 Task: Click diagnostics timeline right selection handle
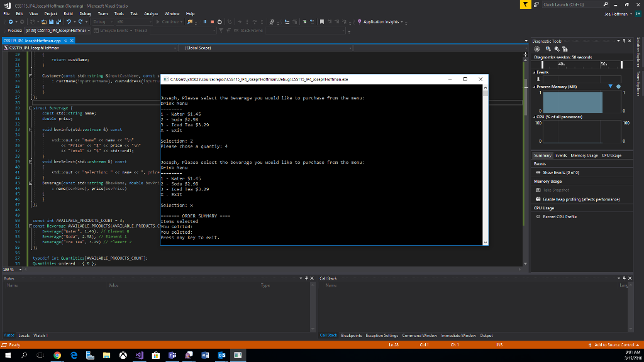(x=621, y=65)
